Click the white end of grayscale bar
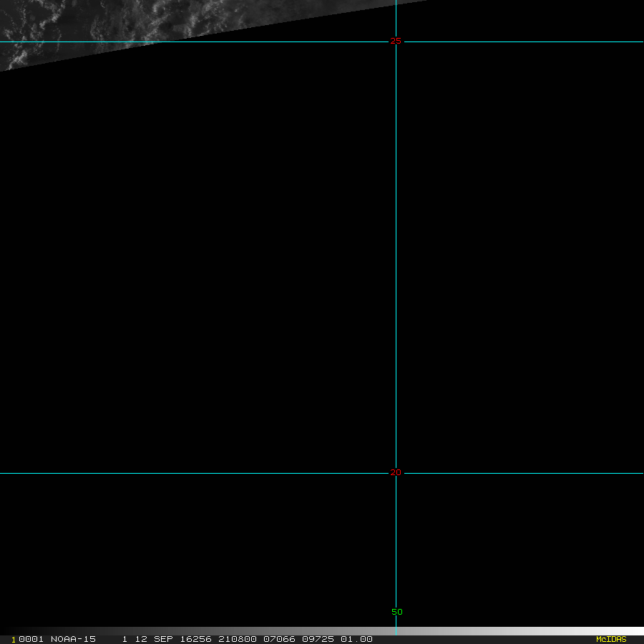 630,631
